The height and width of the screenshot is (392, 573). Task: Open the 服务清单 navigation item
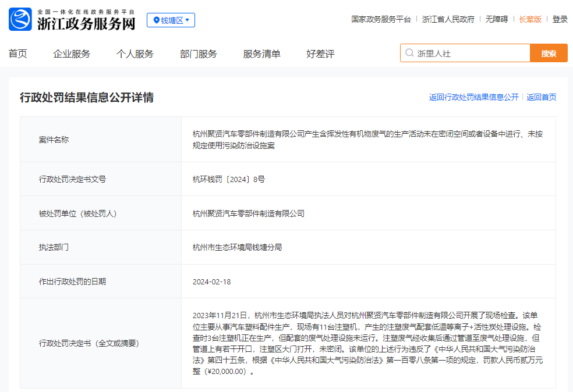click(261, 54)
